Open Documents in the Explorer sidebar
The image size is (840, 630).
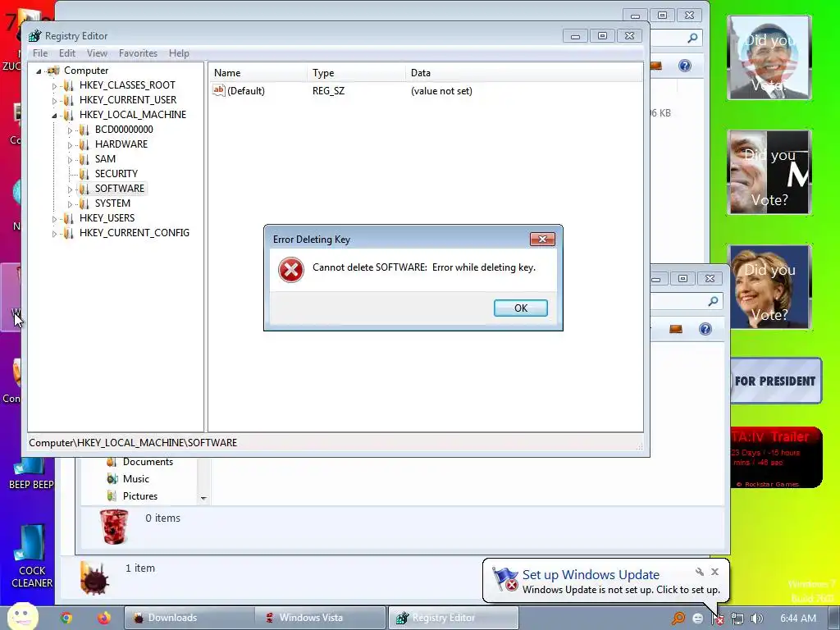click(x=148, y=462)
